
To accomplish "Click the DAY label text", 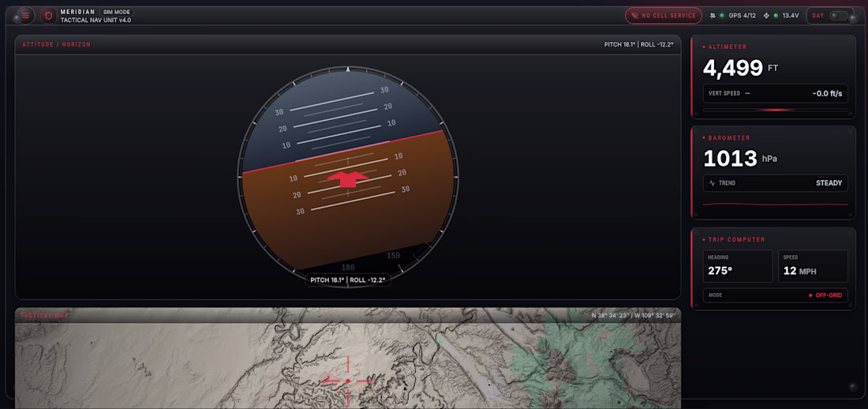I will pos(817,16).
